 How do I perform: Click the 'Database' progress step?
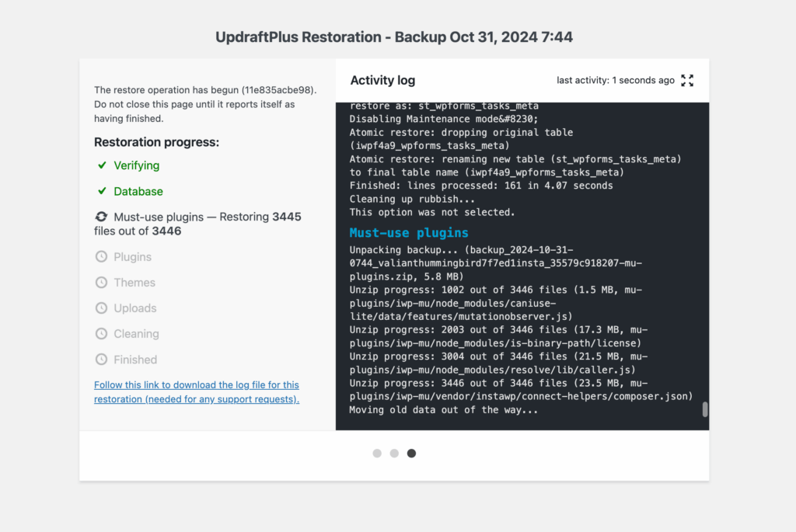coord(138,192)
